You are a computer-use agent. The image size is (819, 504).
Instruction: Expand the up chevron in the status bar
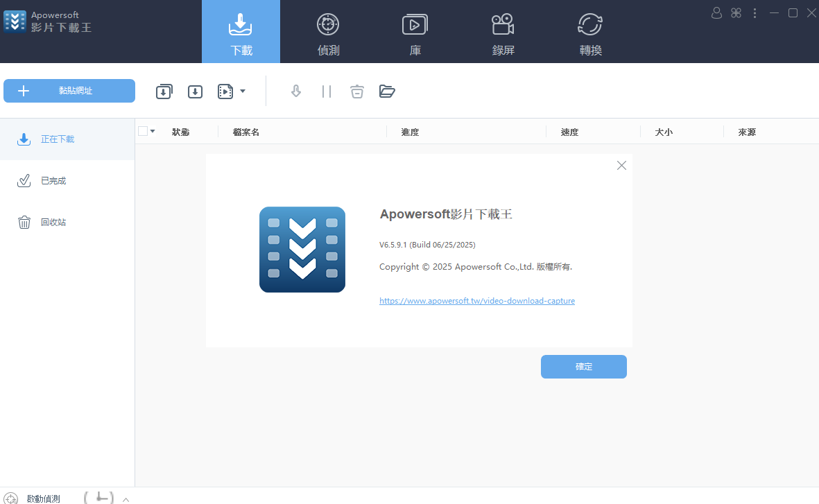tap(126, 500)
